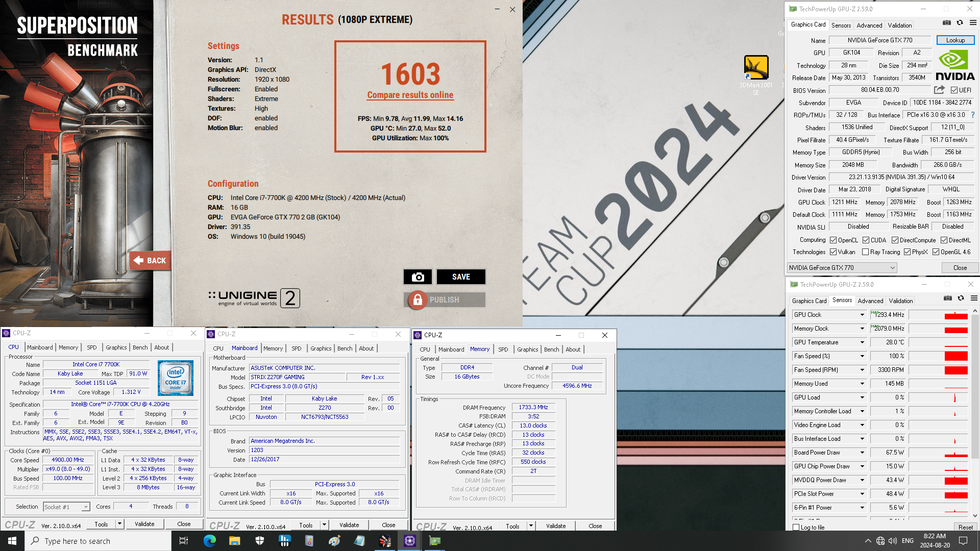Open the Bench tab in CPU-Z CPU window

coord(140,347)
